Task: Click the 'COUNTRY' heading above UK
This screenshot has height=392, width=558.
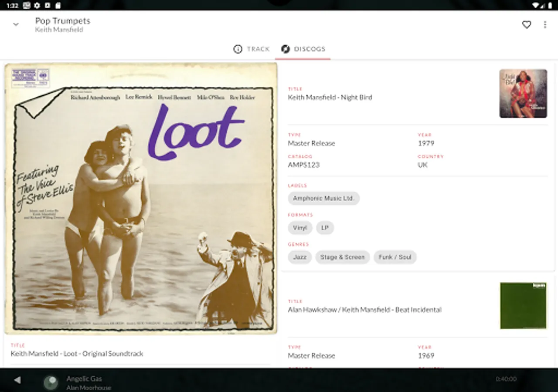Action: click(430, 156)
